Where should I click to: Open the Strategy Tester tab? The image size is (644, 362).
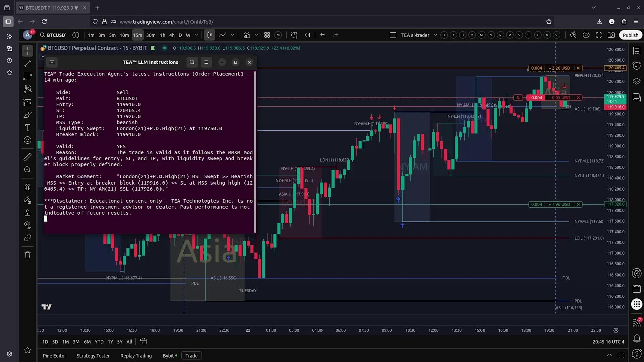point(93,356)
